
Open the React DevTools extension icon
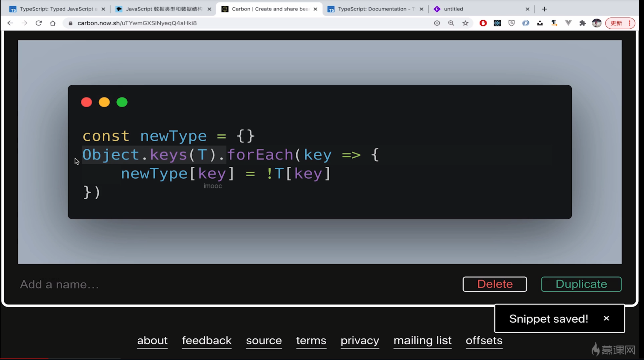click(497, 23)
